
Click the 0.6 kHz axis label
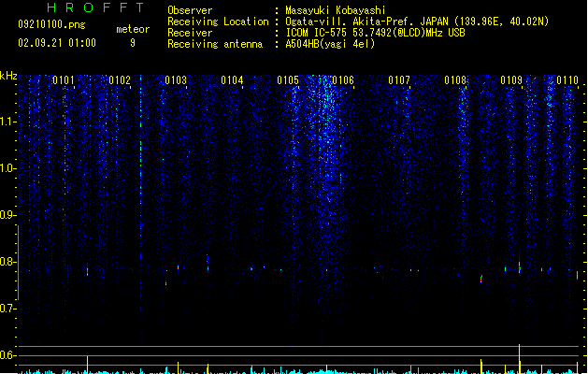[x=7, y=355]
